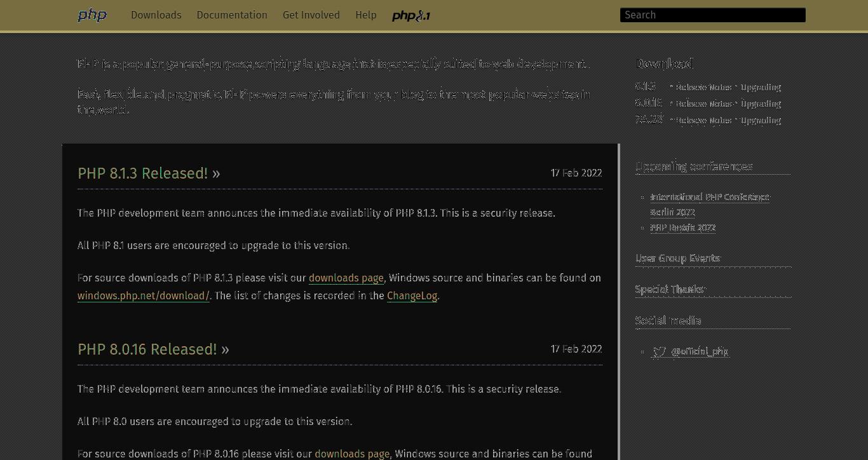
Task: Open the PHP 8.0.16 Released! headline
Action: (x=153, y=349)
